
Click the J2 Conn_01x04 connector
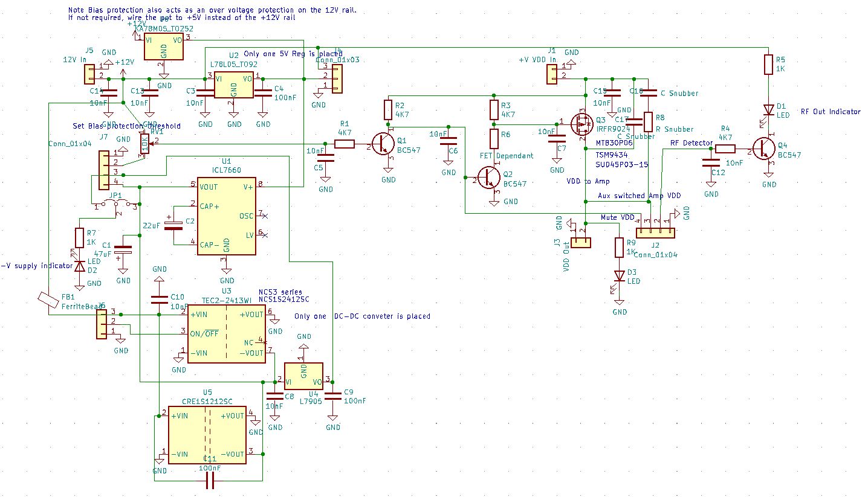tap(656, 233)
